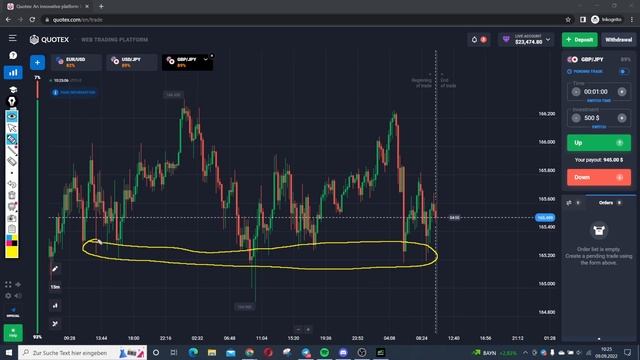Click the trash bin annotation tool
The width and height of the screenshot is (640, 360).
tap(12, 196)
